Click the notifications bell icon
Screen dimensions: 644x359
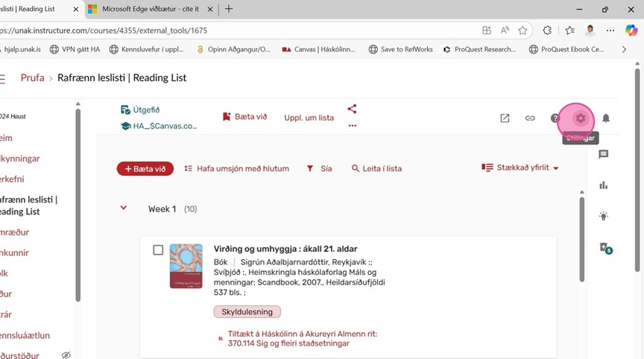pyautogui.click(x=606, y=118)
